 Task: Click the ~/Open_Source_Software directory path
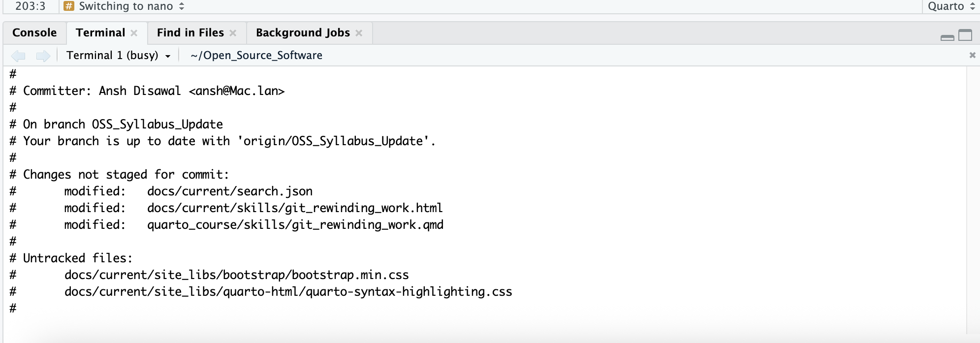(256, 56)
